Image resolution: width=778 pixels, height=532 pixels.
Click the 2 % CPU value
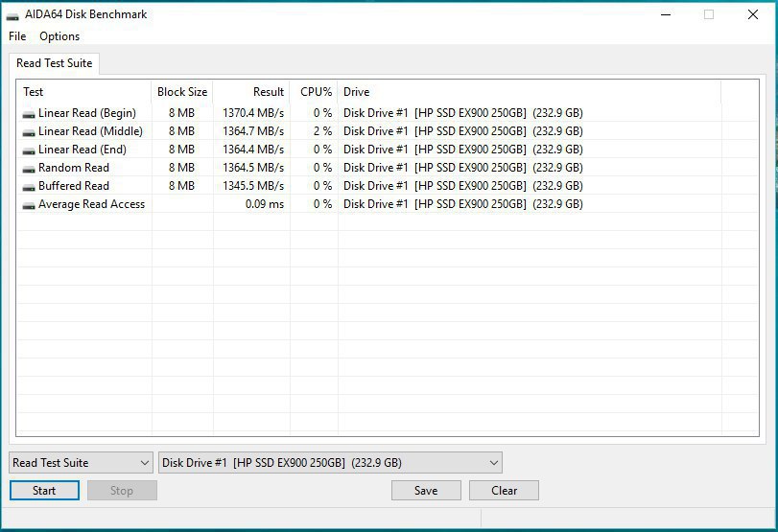(322, 131)
